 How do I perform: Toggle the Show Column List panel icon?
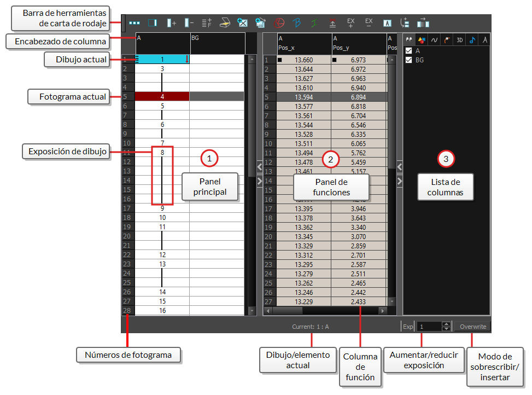(x=153, y=23)
